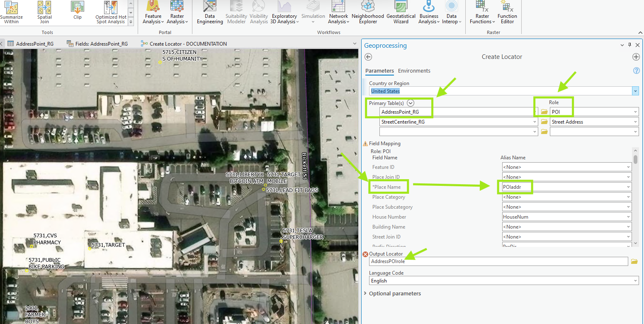Image resolution: width=644 pixels, height=324 pixels.
Task: Open Data Interop menu
Action: click(x=452, y=12)
